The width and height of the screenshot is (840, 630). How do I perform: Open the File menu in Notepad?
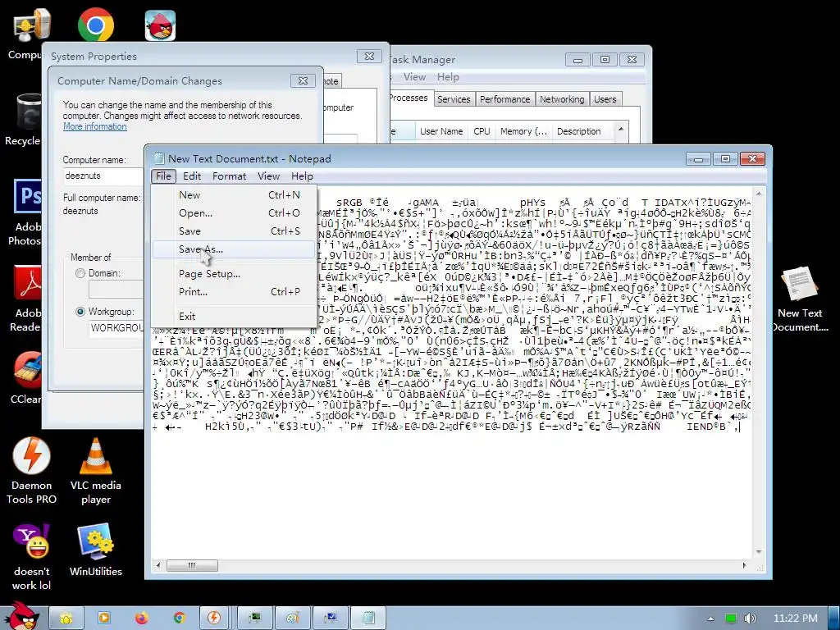(x=163, y=176)
